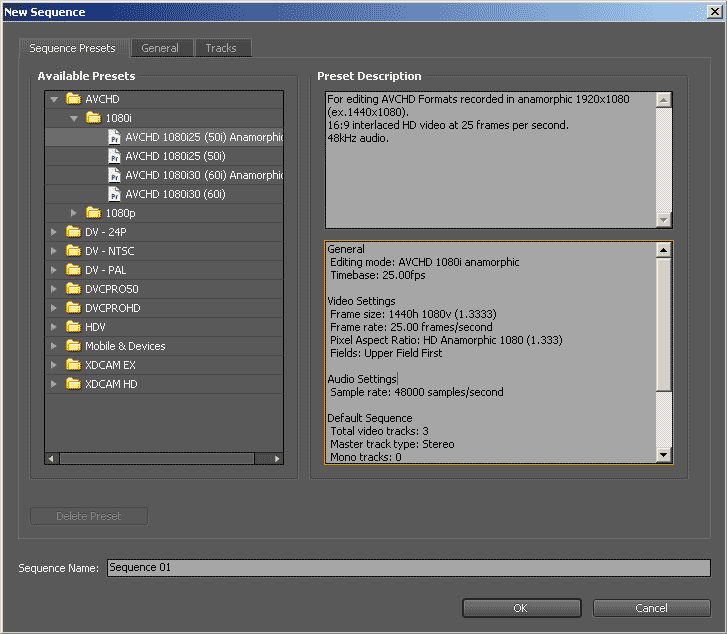Expand the DVCPROHD presets
Screen dimensions: 727x634
(53, 308)
